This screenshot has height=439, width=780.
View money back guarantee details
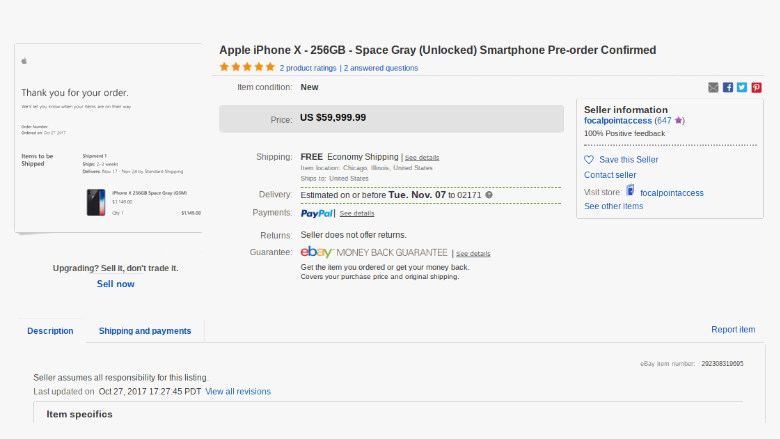coord(473,254)
